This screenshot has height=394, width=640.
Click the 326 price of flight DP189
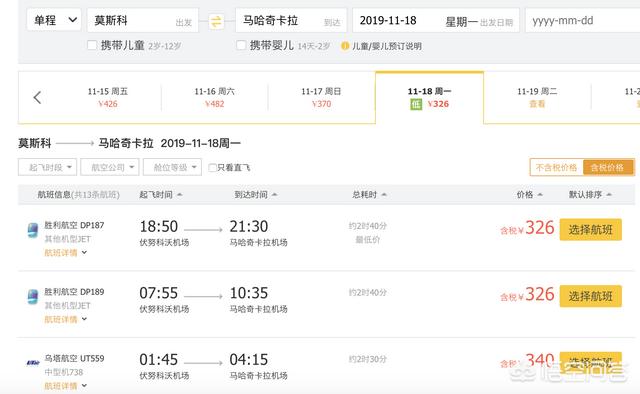tap(540, 294)
